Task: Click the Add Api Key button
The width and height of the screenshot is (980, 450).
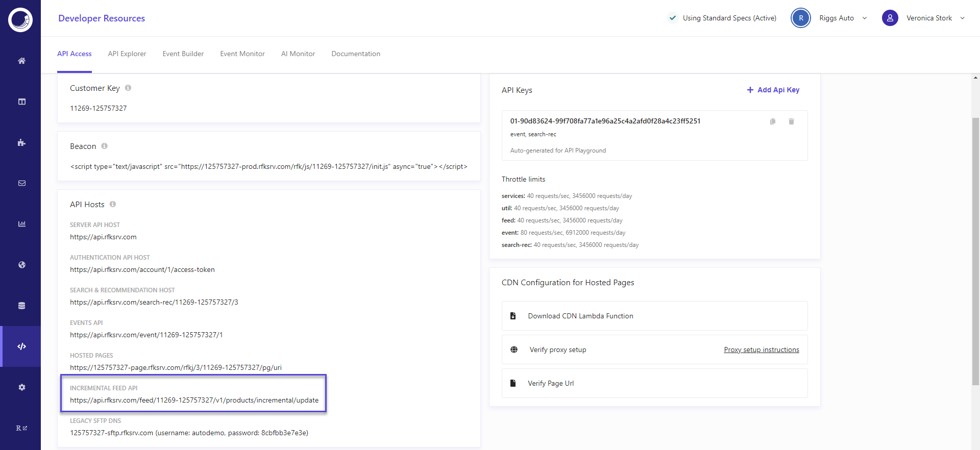Action: click(x=773, y=90)
